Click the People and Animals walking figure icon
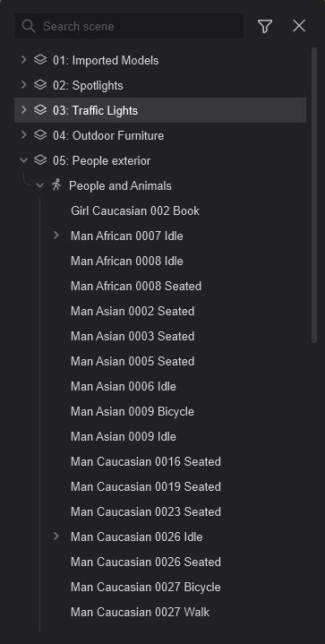This screenshot has height=644, width=325. click(56, 185)
